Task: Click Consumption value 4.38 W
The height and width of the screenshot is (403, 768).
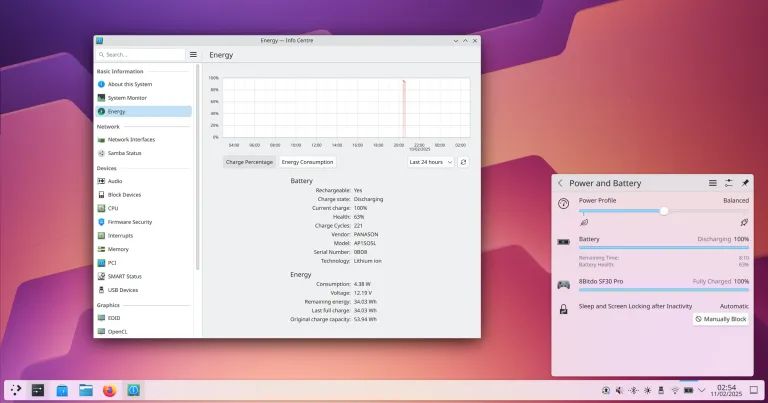Action: point(362,284)
